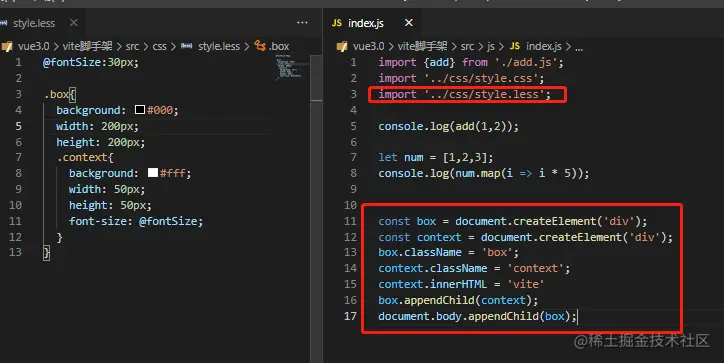Image resolution: width=724 pixels, height=363 pixels.
Task: Click the vertical scrollbar of style.less editor
Action: pyautogui.click(x=316, y=208)
